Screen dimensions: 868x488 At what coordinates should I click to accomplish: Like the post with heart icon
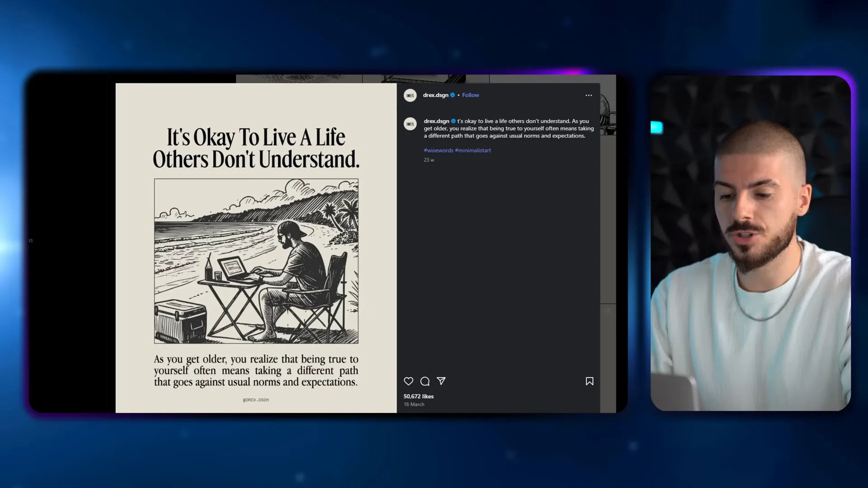[x=408, y=381]
